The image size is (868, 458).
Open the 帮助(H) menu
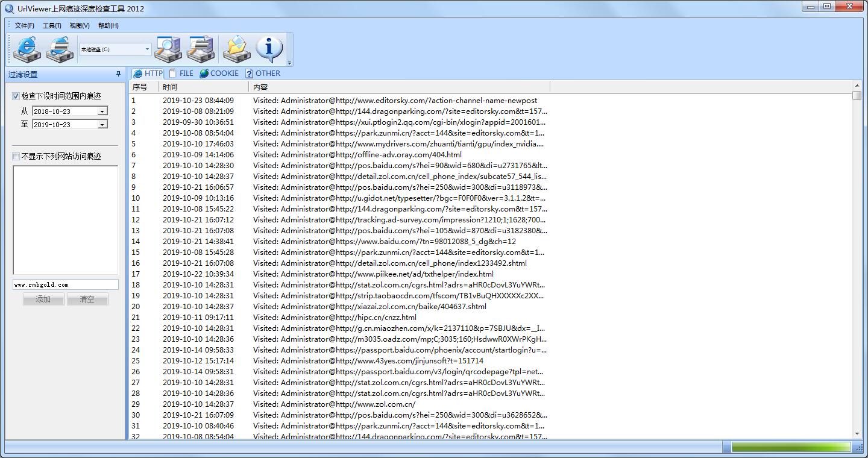point(108,25)
